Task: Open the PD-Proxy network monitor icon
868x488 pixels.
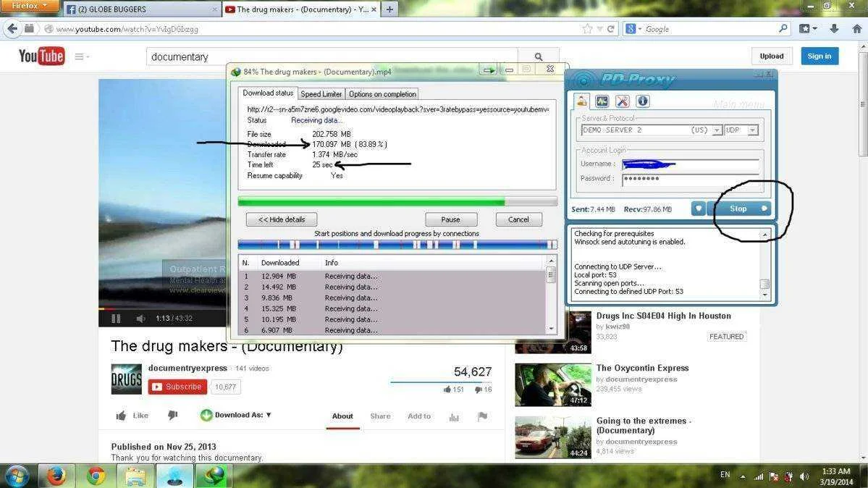Action: pyautogui.click(x=602, y=101)
